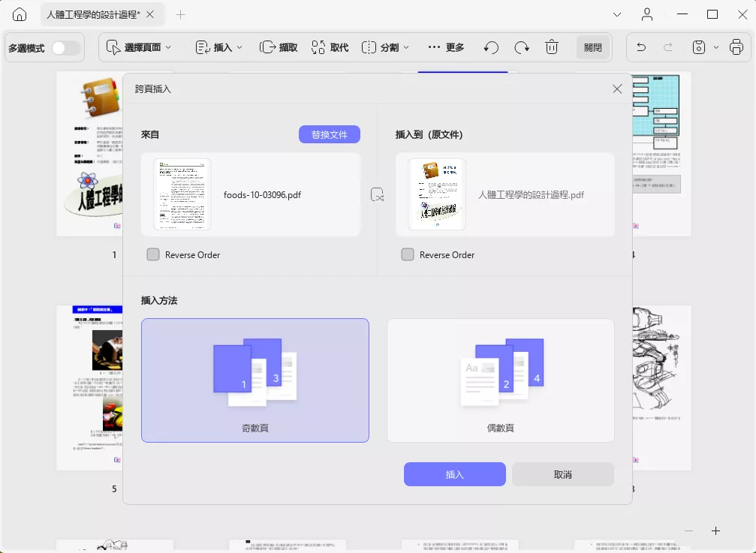Image resolution: width=756 pixels, height=553 pixels.
Task: Check Reverse Order under 插入到
Action: tap(408, 254)
